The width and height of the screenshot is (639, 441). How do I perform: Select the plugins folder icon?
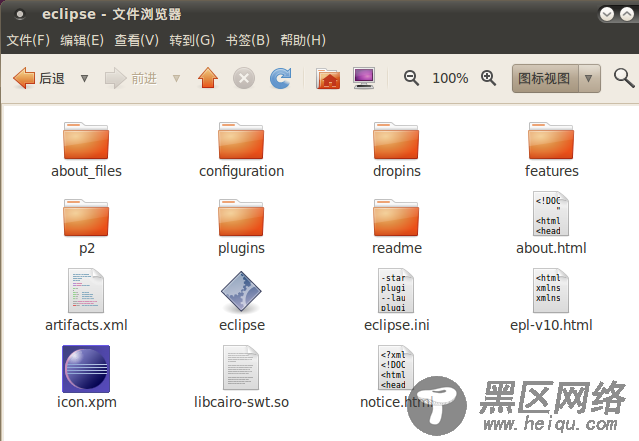[241, 218]
